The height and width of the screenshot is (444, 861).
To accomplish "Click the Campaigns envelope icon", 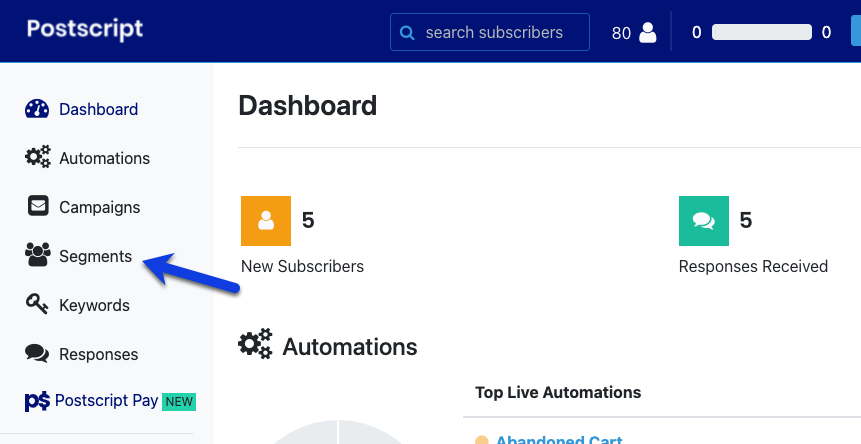I will tap(38, 206).
